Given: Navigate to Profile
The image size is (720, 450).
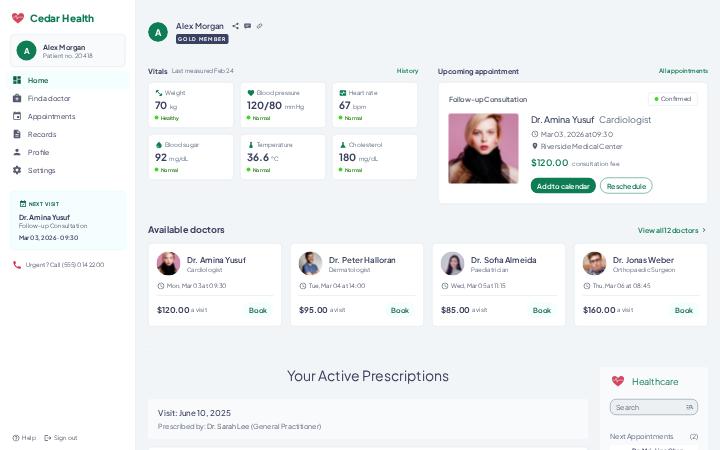Looking at the screenshot, I should pos(69,152).
